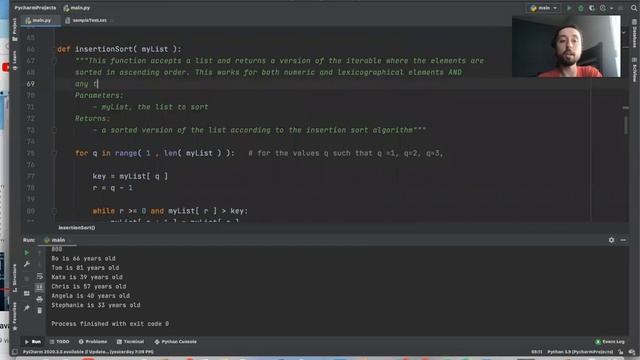The image size is (640, 360).
Task: Click 'Stephanie is 33 years old' output line
Action: (96, 305)
